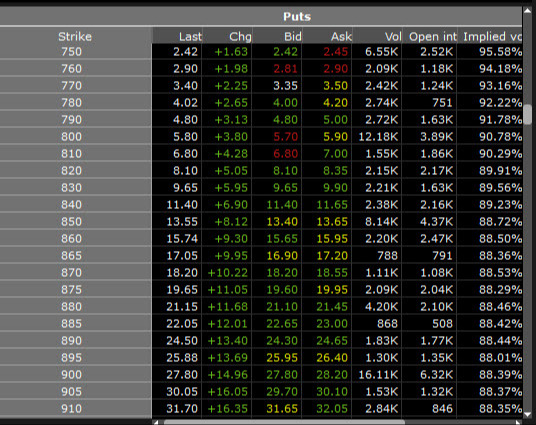Screen dimensions: 536x425
Task: Sort by the Vol column header
Action: click(377, 36)
